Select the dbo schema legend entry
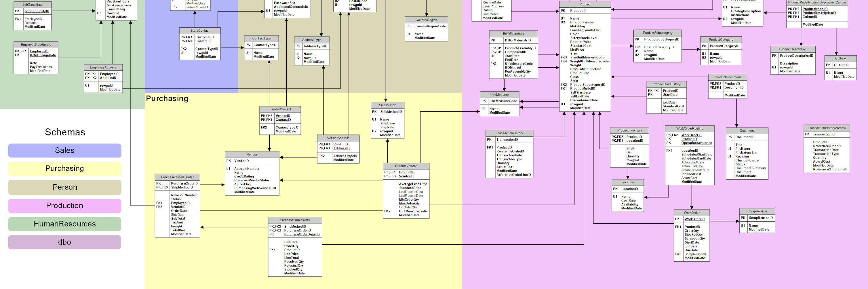Image resolution: width=868 pixels, height=289 pixels. tap(64, 242)
